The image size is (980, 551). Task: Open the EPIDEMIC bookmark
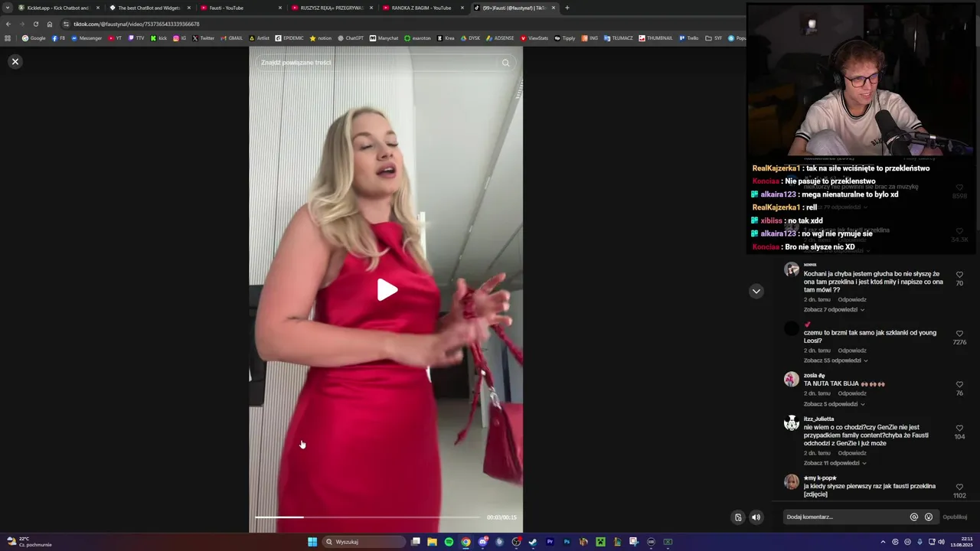pyautogui.click(x=289, y=38)
